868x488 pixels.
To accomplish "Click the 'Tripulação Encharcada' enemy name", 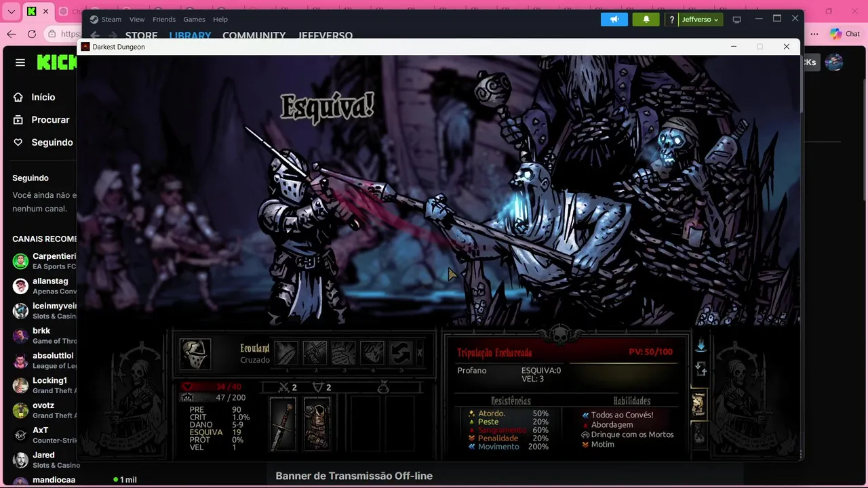I will click(x=494, y=352).
